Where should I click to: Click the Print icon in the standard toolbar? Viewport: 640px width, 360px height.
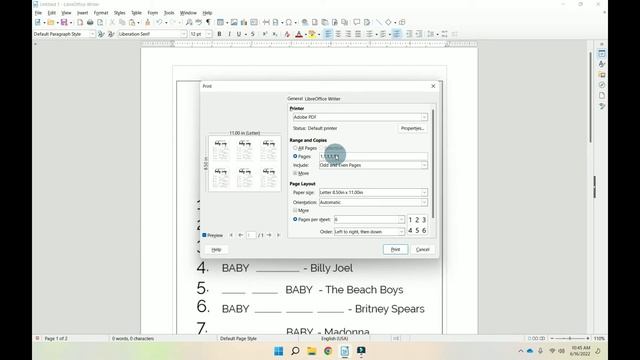[90, 22]
